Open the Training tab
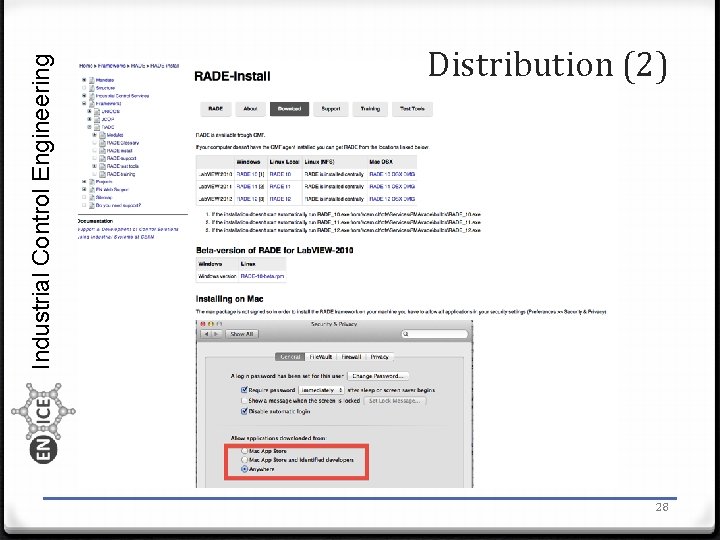Viewport: 720px width, 540px height. pyautogui.click(x=370, y=109)
